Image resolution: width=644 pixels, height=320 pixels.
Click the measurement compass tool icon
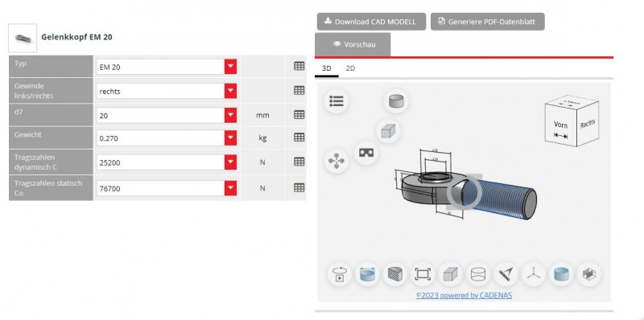[x=506, y=274]
